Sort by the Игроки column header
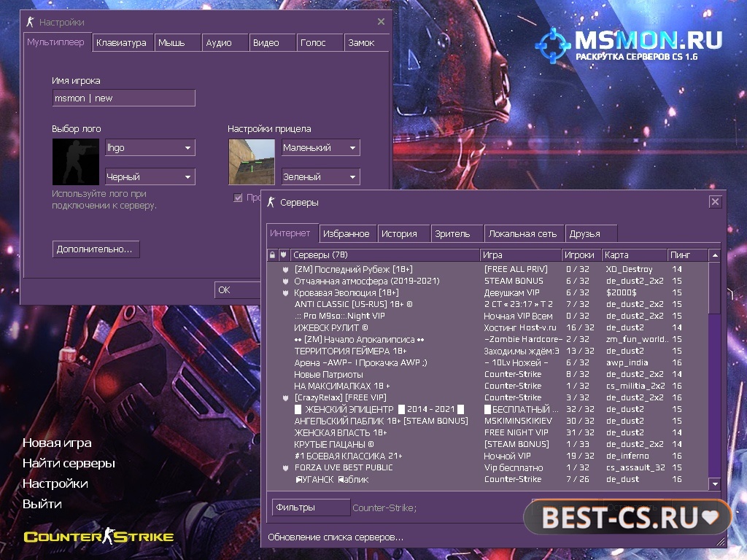 point(581,254)
